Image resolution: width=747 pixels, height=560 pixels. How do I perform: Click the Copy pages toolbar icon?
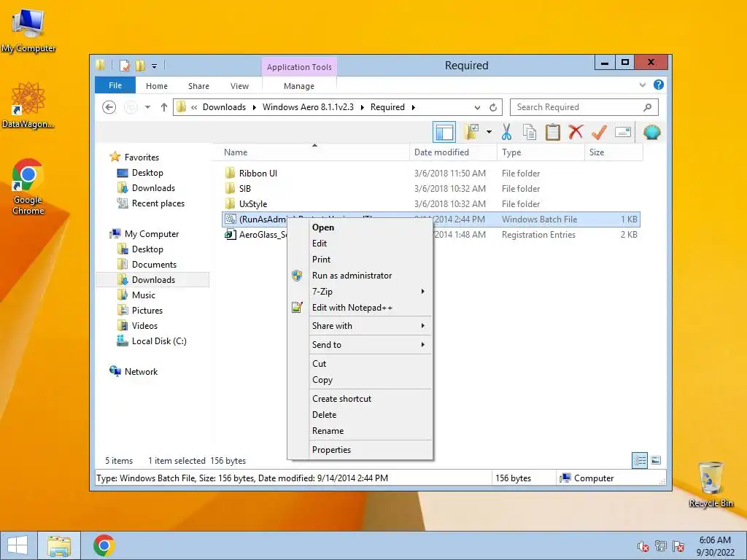click(530, 132)
